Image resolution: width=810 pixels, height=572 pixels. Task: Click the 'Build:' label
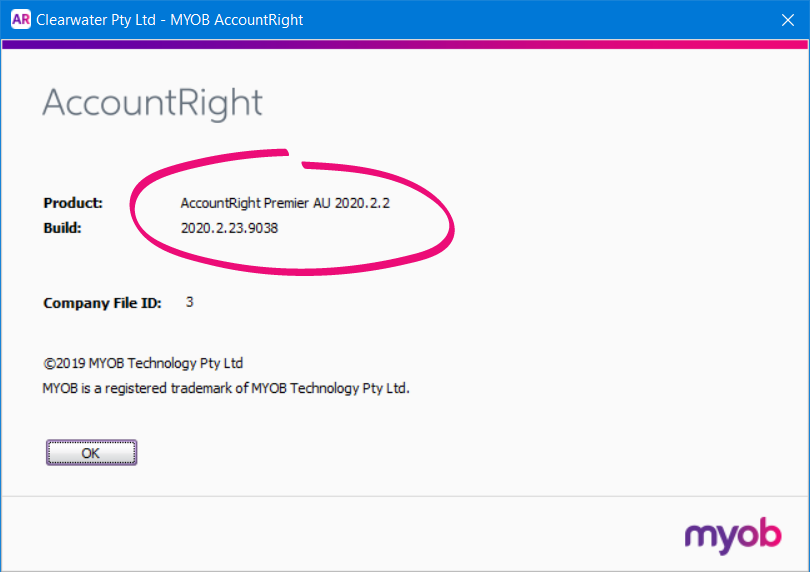click(63, 228)
